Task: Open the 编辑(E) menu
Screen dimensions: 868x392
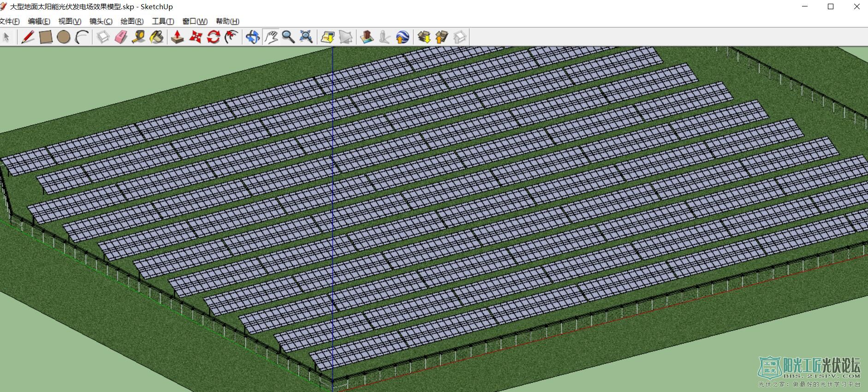Action: pyautogui.click(x=39, y=21)
